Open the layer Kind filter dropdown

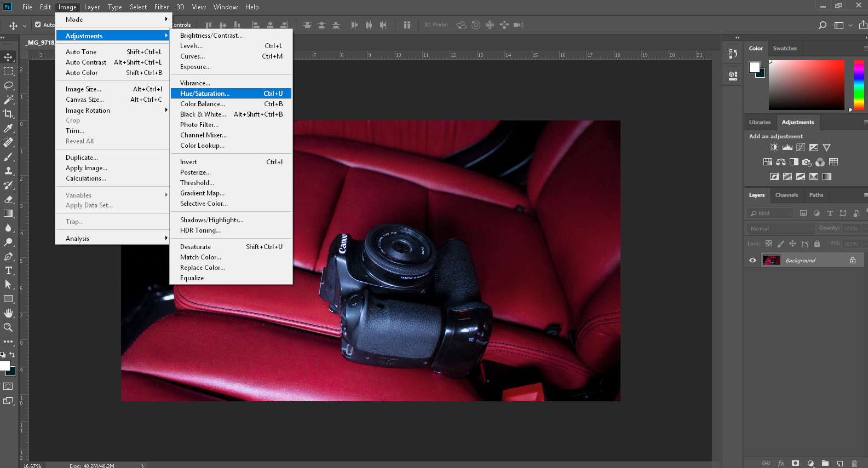click(771, 213)
